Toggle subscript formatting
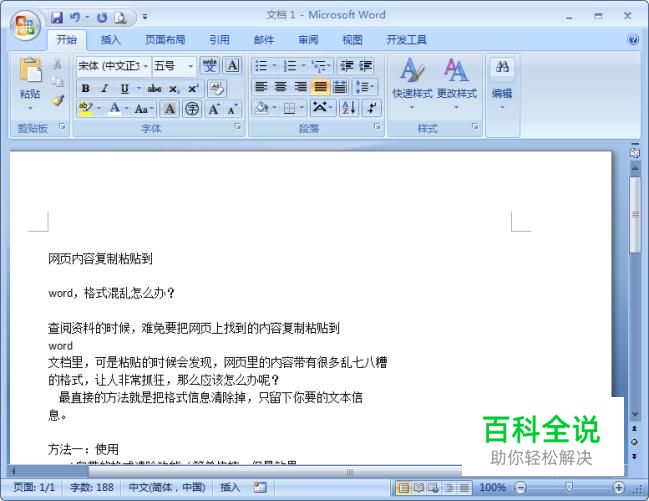The width and height of the screenshot is (649, 501). coord(174,89)
